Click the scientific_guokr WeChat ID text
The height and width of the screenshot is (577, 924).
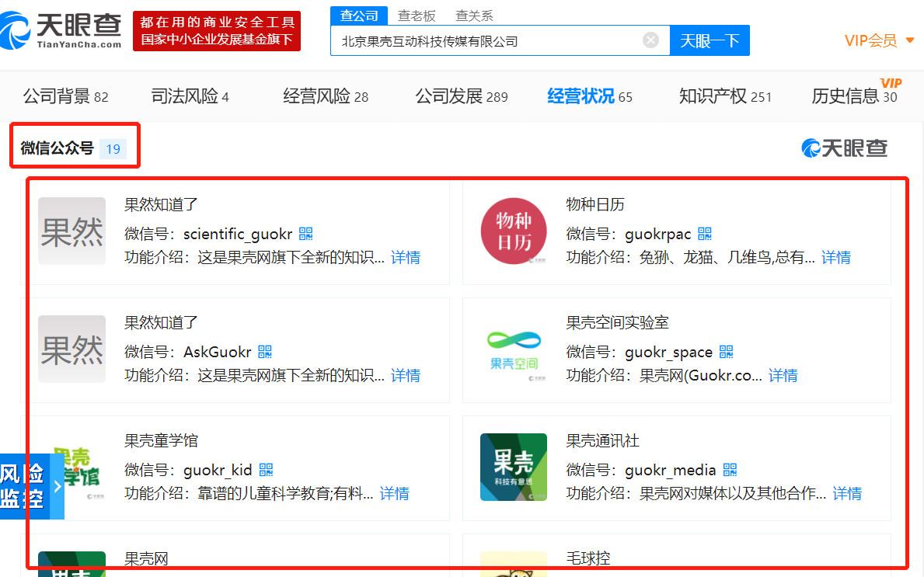pyautogui.click(x=238, y=234)
